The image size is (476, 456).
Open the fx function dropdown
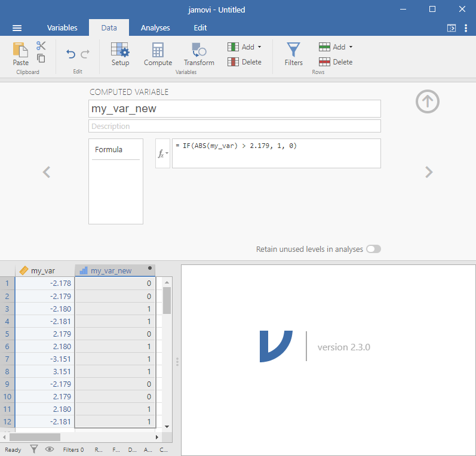[162, 153]
